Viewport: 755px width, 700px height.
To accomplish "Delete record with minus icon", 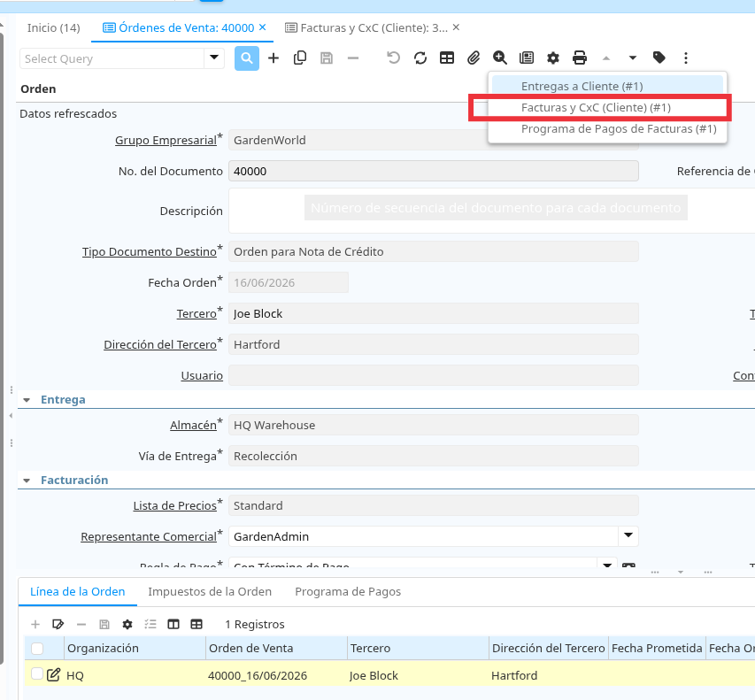I will [353, 58].
